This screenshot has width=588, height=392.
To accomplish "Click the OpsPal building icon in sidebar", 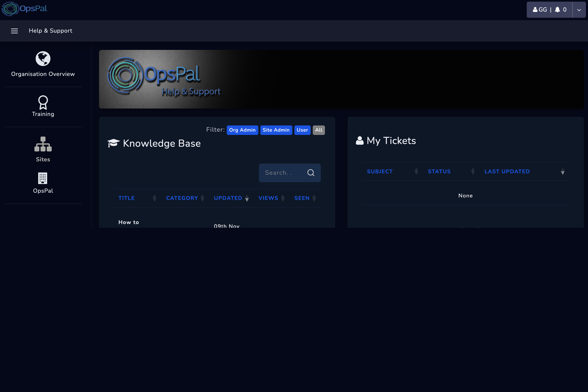I will coord(43,178).
